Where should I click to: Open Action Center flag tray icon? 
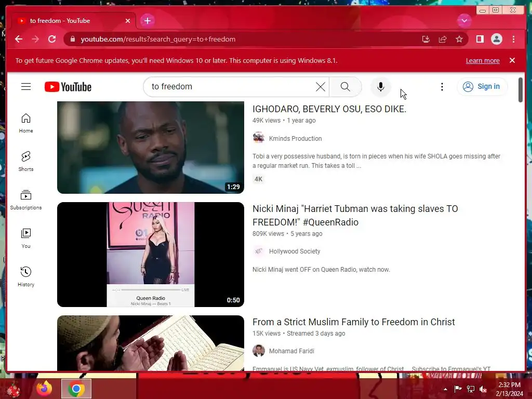tap(458, 389)
